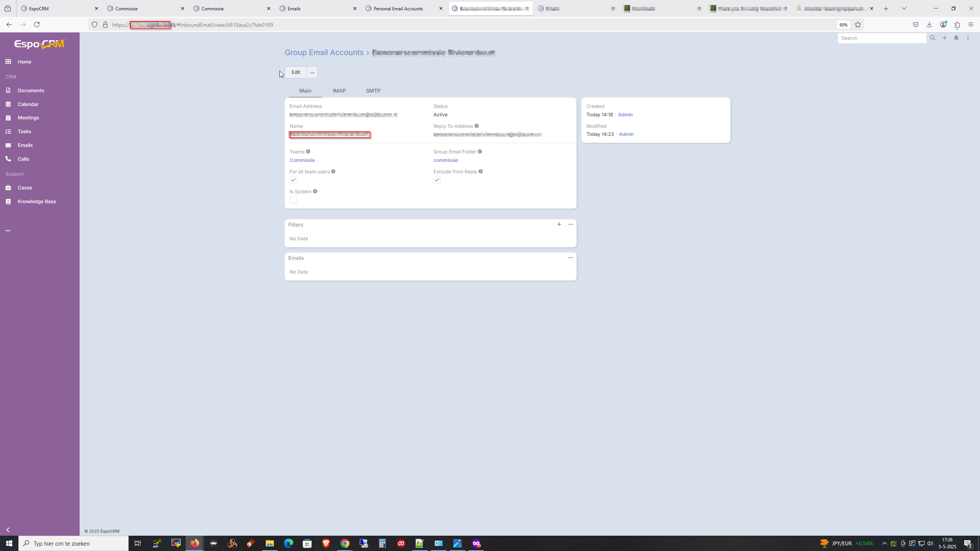The width and height of the screenshot is (980, 551).
Task: Open Windows notification center
Action: point(969,543)
